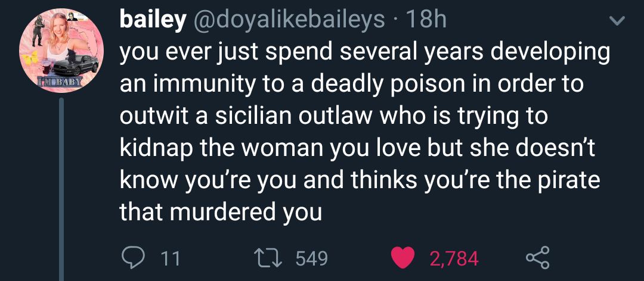Viewport: 644px width, 281px height.
Task: Unlike the tweet via the red heart
Action: (403, 257)
